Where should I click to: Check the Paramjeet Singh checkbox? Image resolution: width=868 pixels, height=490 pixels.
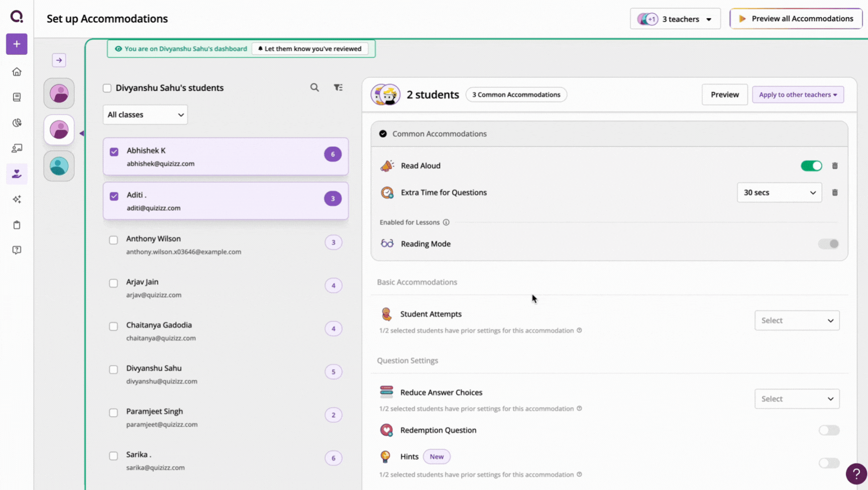coord(114,413)
